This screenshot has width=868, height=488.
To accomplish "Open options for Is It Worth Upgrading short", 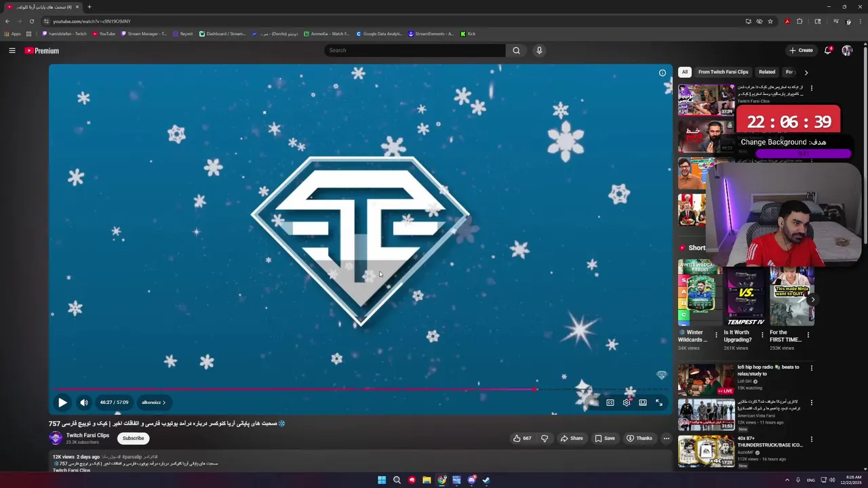I will [x=762, y=335].
